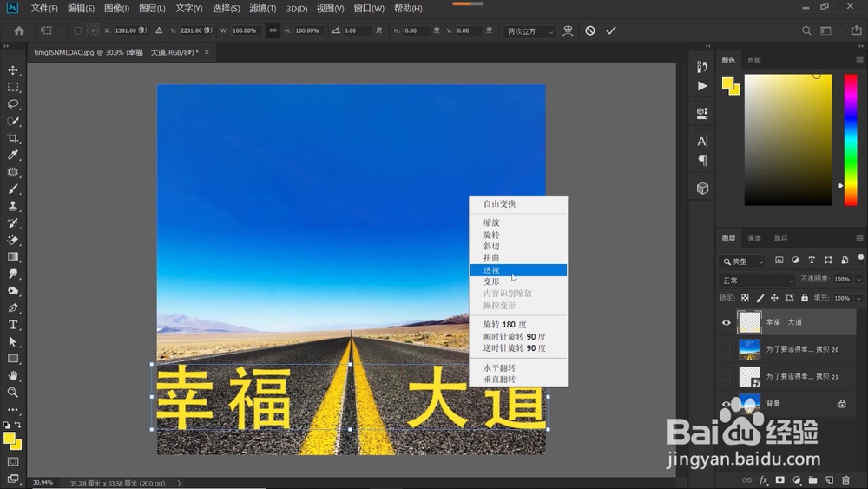This screenshot has width=868, height=489.
Task: Open the Color panel options menu
Action: 859,60
